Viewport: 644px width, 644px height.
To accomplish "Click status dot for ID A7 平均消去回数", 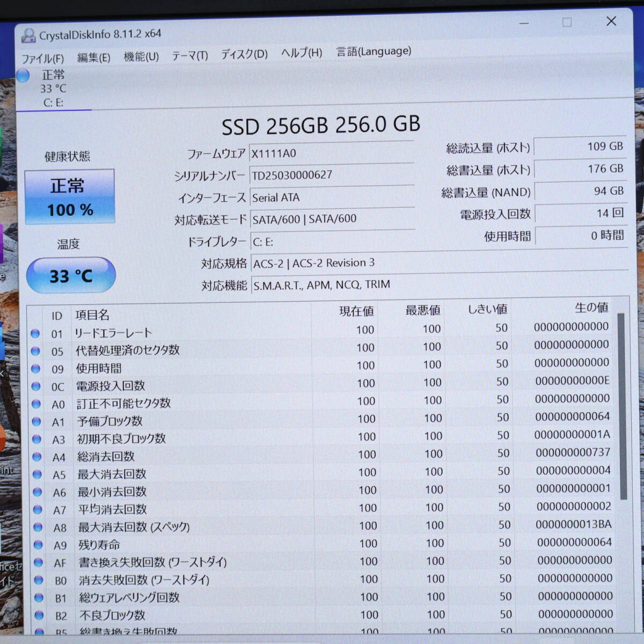I will [38, 510].
